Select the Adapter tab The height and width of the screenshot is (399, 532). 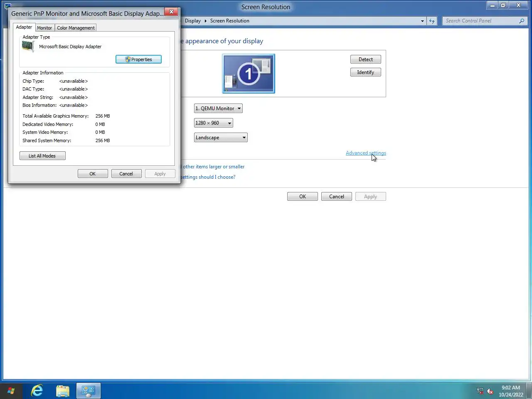tap(24, 27)
